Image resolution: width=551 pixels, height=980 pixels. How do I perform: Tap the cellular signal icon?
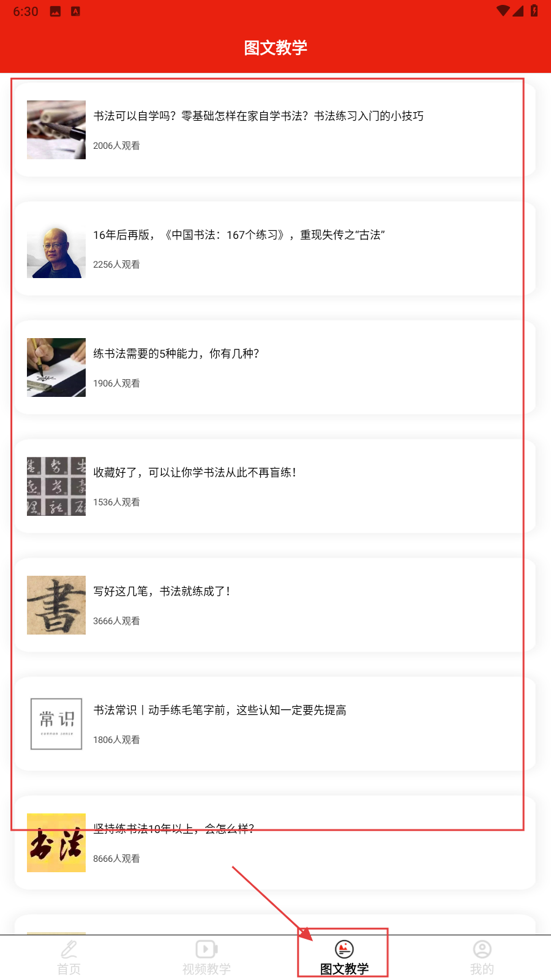pos(518,11)
